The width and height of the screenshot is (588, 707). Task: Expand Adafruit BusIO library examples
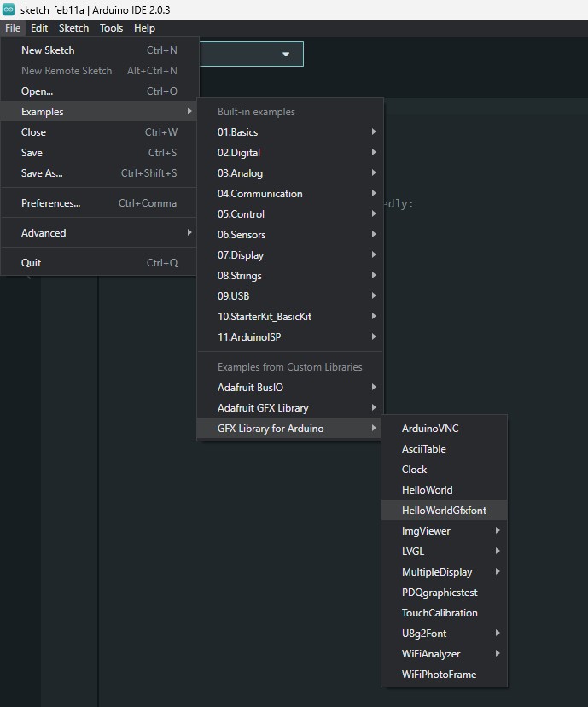290,388
